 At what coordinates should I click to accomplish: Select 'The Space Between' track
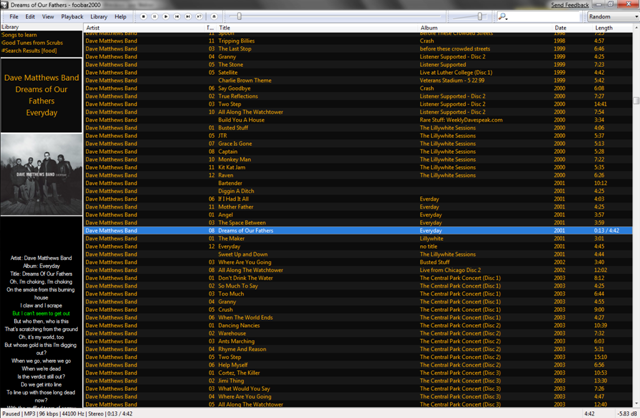[242, 223]
